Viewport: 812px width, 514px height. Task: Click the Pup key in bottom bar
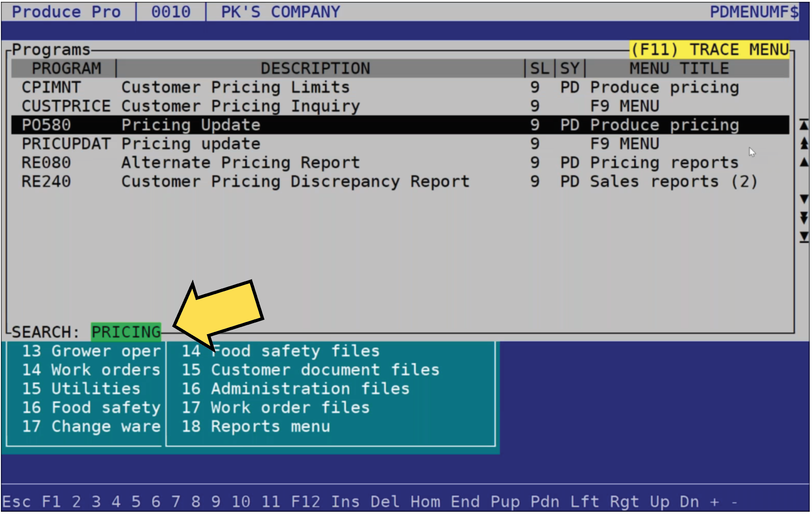(x=505, y=502)
